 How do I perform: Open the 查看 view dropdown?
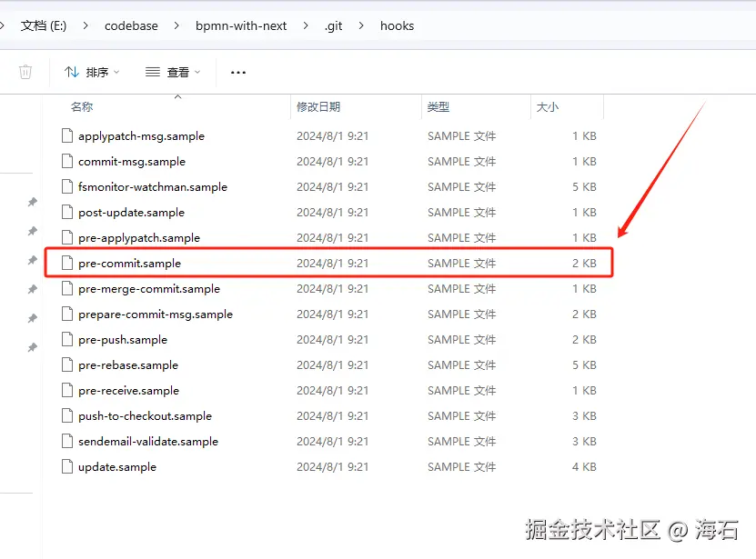coord(173,73)
